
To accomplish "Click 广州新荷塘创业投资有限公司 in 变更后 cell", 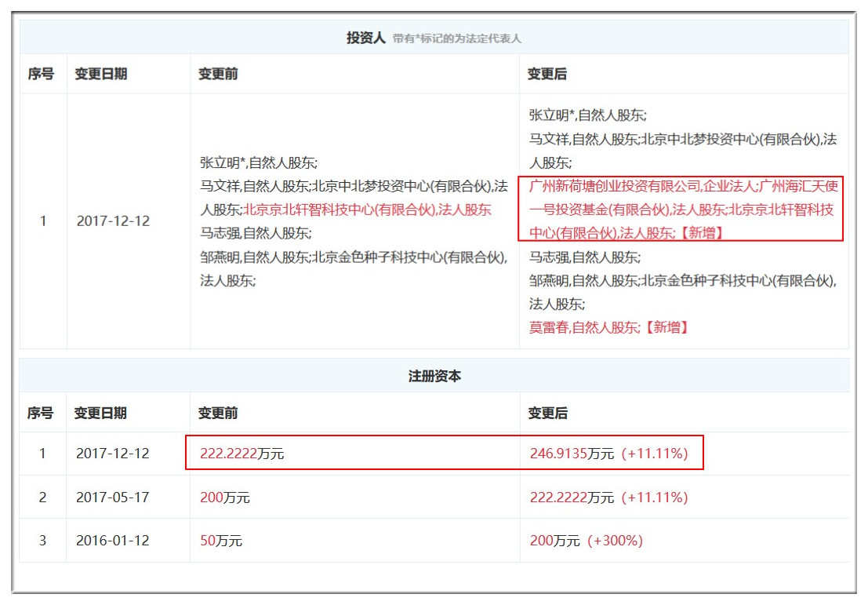I will (615, 186).
